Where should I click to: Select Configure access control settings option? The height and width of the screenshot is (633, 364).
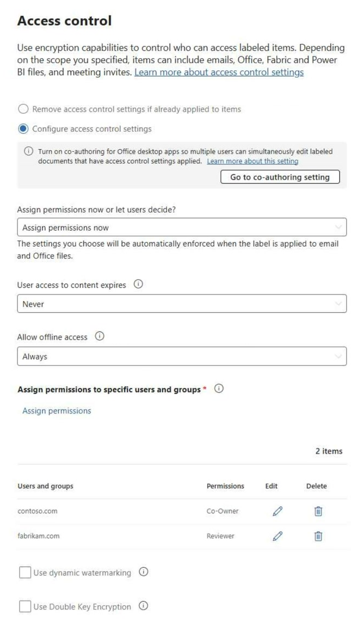23,129
